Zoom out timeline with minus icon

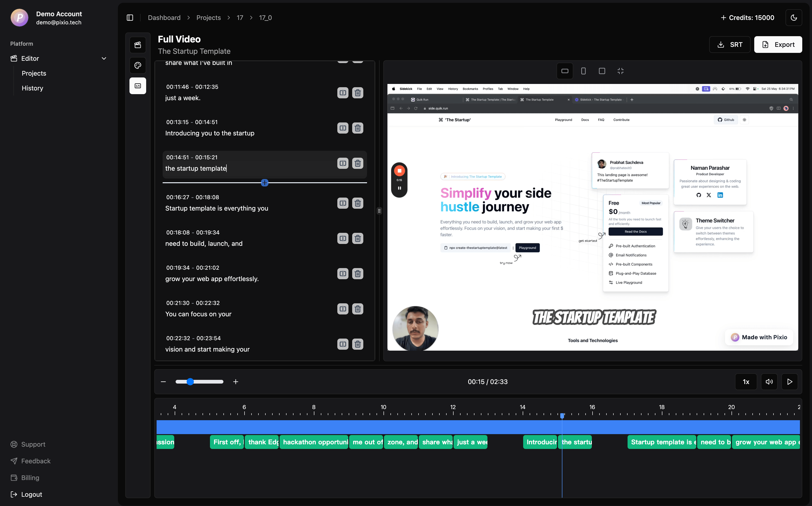pos(163,382)
